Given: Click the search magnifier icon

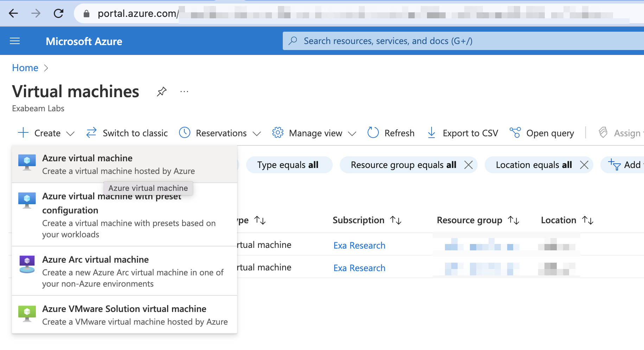Looking at the screenshot, I should pyautogui.click(x=293, y=41).
